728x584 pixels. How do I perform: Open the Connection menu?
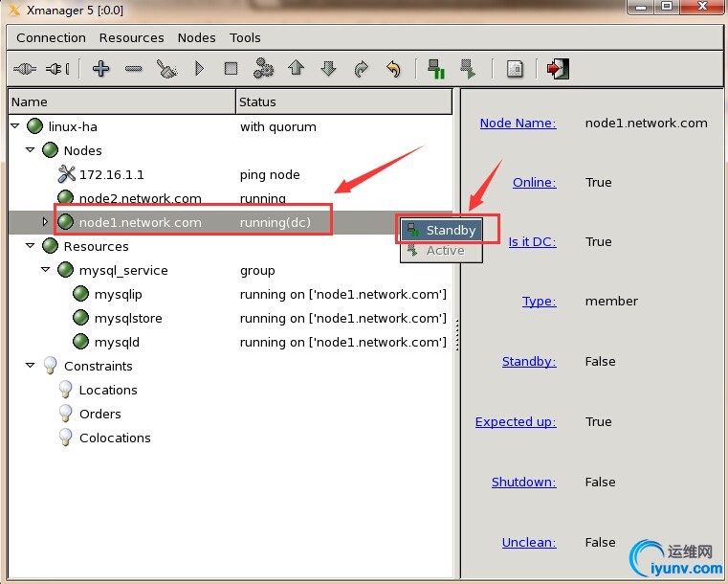(x=51, y=37)
